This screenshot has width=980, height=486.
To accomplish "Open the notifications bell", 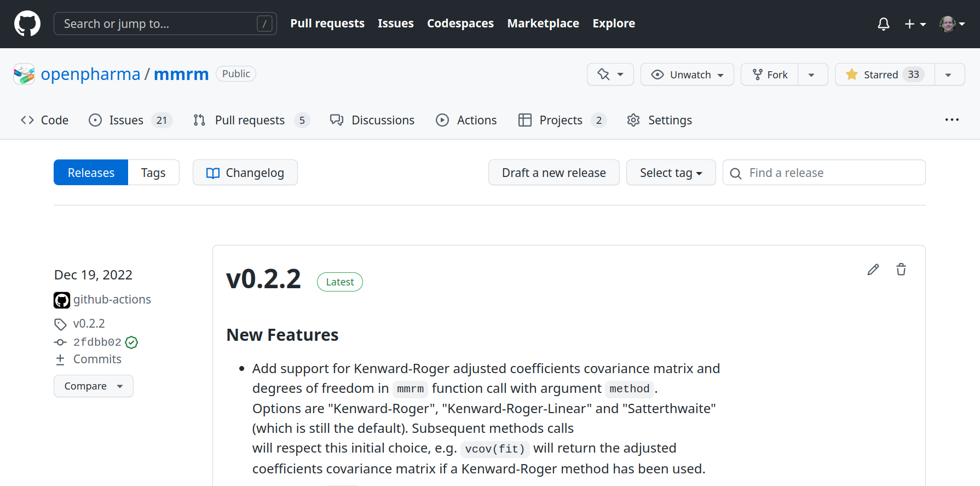I will pyautogui.click(x=883, y=24).
